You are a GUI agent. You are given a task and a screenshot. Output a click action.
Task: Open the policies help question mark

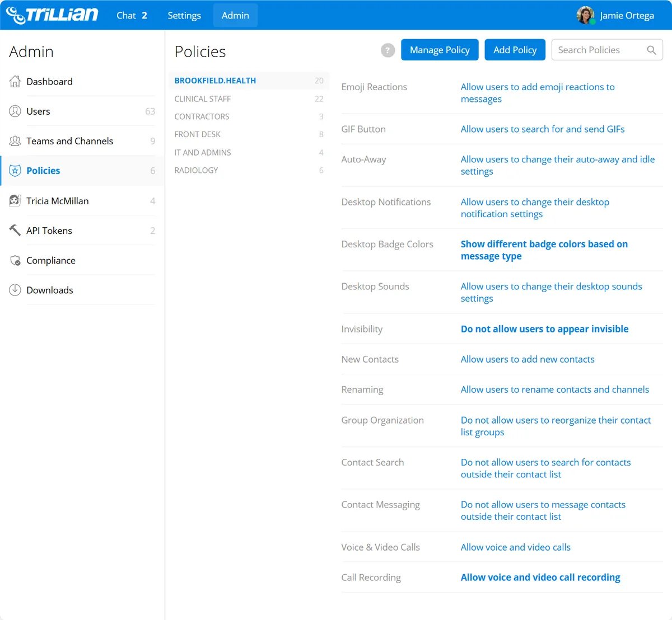[388, 50]
